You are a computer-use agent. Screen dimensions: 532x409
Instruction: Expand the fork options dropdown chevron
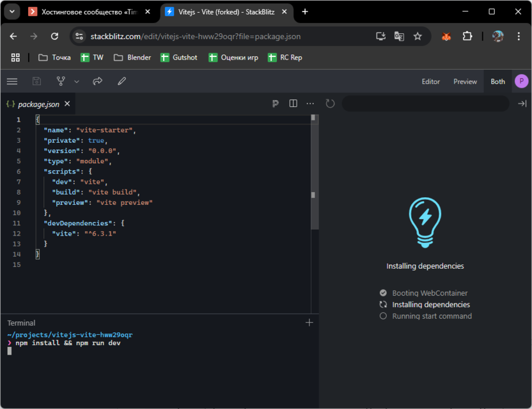pos(77,82)
